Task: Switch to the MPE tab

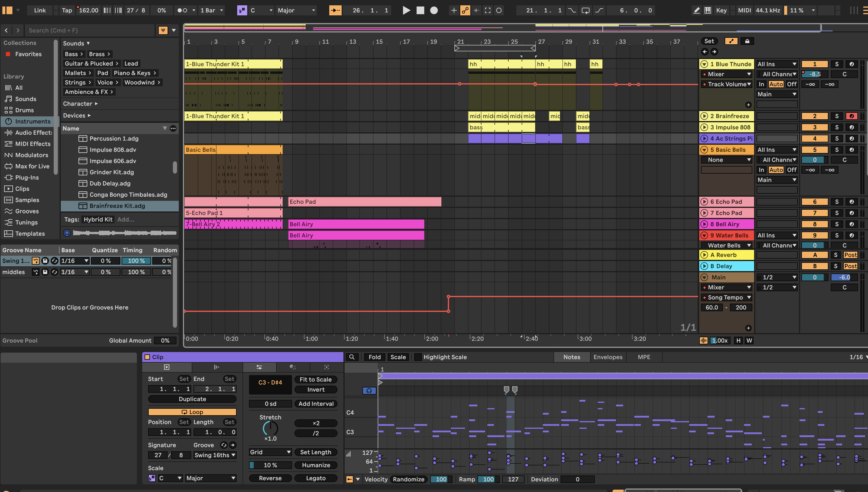Action: tap(644, 357)
